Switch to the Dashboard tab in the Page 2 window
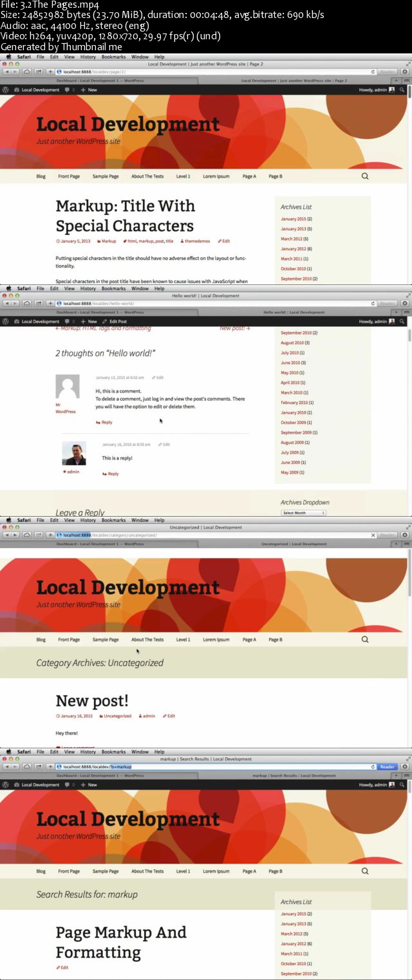This screenshot has width=412, height=980. coord(100,81)
